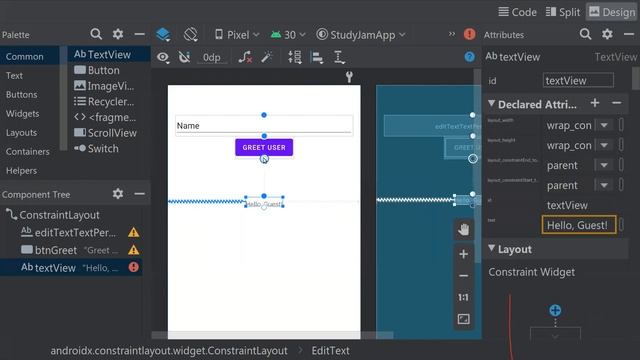Open first parent constraint dropdown arrow

(x=604, y=165)
